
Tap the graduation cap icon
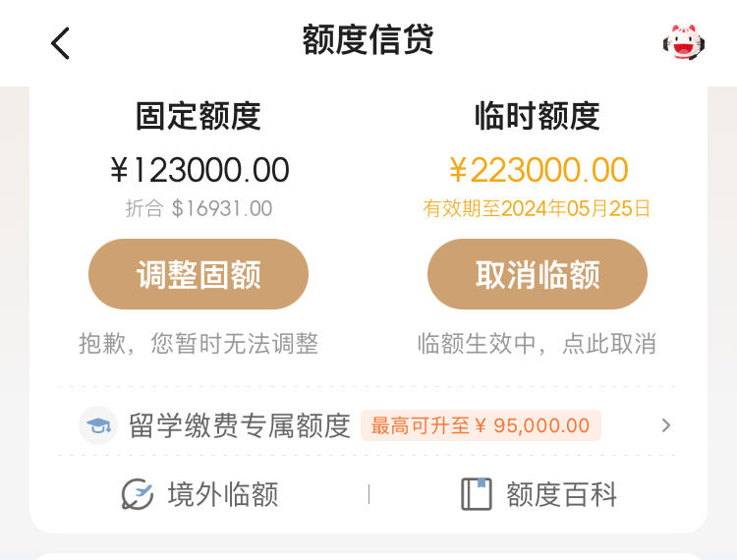98,425
